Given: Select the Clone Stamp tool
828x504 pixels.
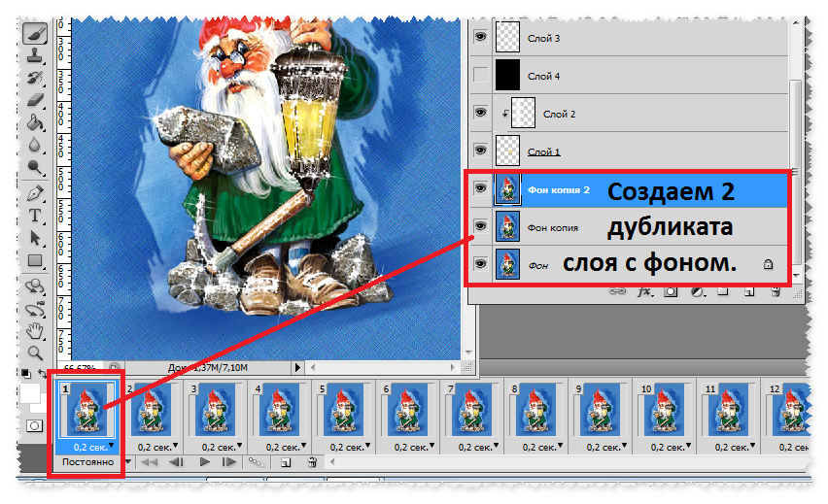Looking at the screenshot, I should [35, 55].
